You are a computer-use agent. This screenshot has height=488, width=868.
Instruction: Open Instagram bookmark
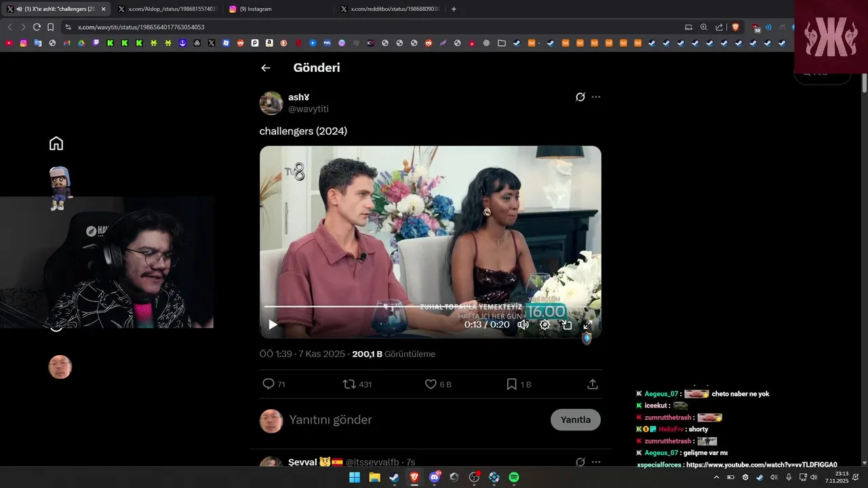23,43
